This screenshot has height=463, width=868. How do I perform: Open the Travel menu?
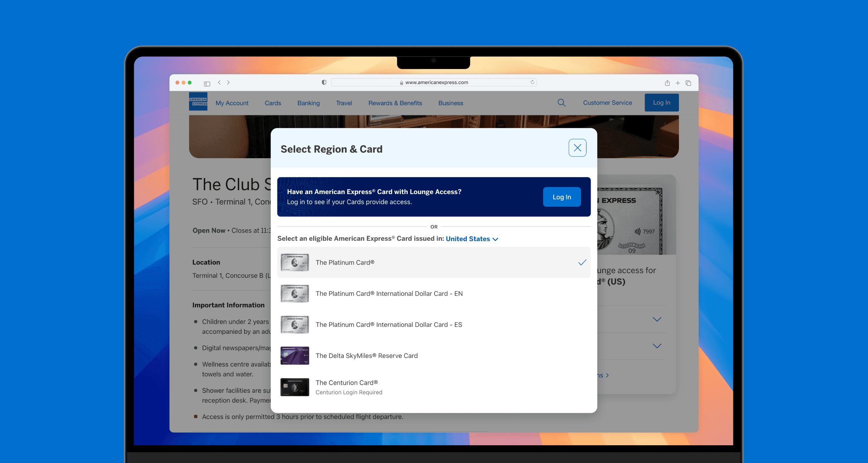tap(344, 103)
